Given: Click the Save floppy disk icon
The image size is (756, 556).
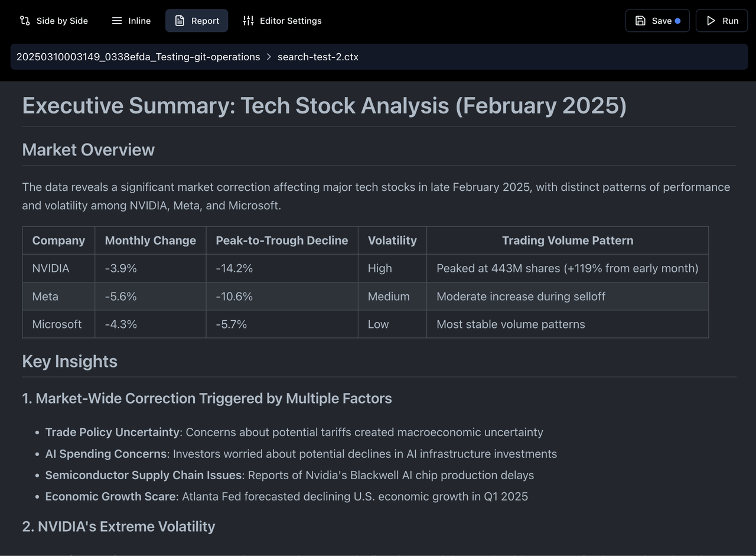Looking at the screenshot, I should click(x=640, y=21).
